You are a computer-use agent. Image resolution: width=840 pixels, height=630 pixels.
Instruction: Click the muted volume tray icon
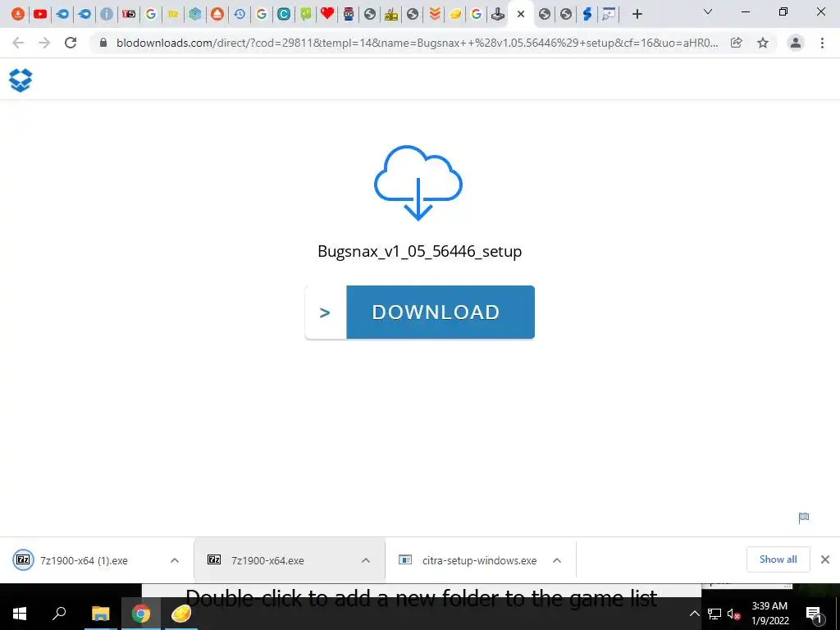(x=733, y=614)
